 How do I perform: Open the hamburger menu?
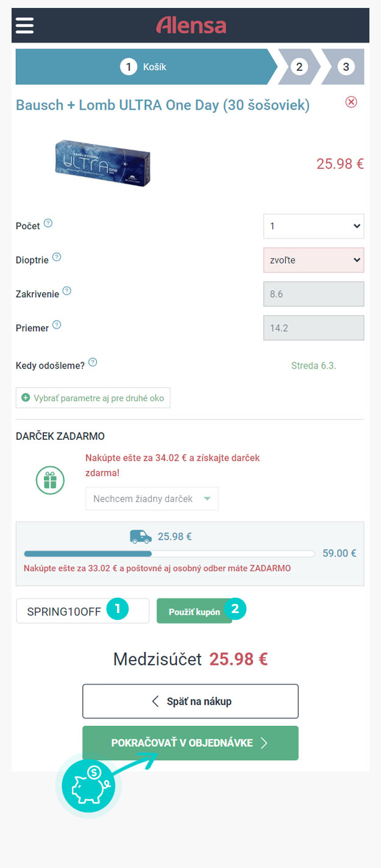[24, 25]
